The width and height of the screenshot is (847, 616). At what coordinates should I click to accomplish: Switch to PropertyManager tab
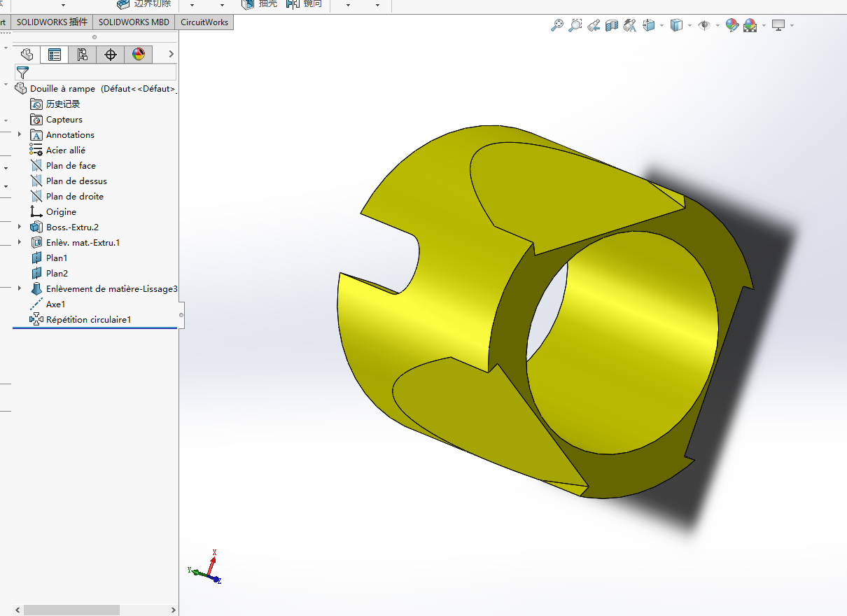pyautogui.click(x=55, y=55)
